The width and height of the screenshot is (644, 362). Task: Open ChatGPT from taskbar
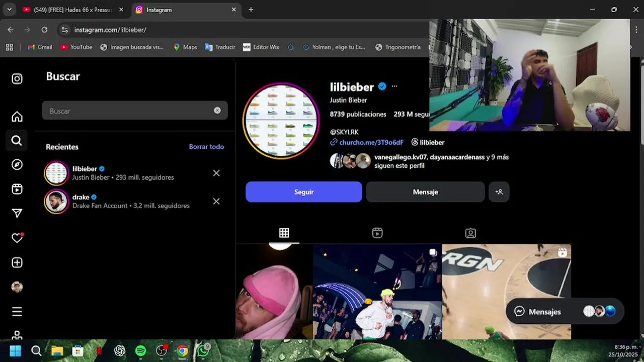click(x=120, y=351)
